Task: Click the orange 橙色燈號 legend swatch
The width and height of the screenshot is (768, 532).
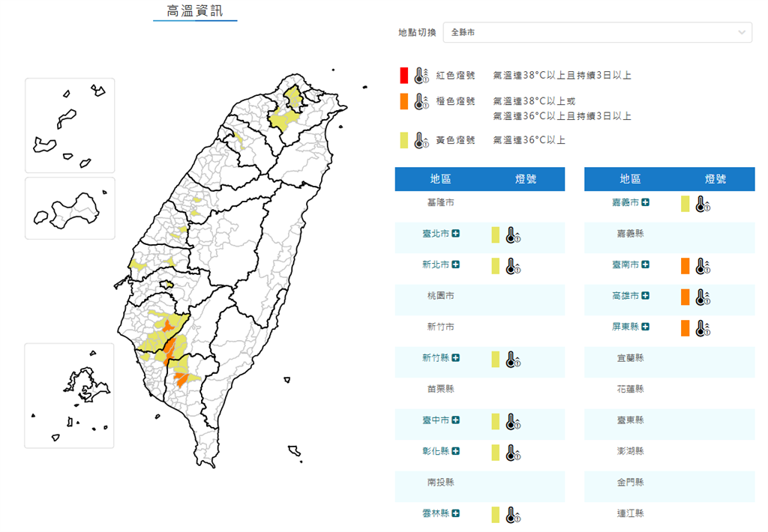Action: click(x=403, y=101)
